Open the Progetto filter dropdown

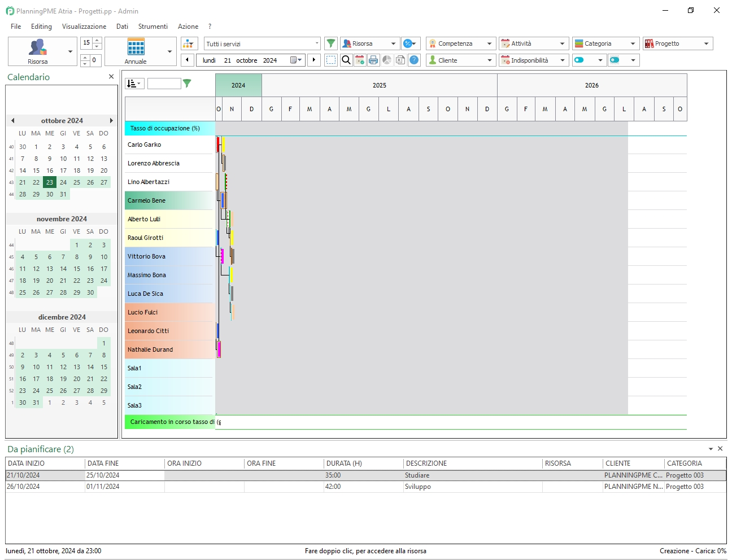678,43
